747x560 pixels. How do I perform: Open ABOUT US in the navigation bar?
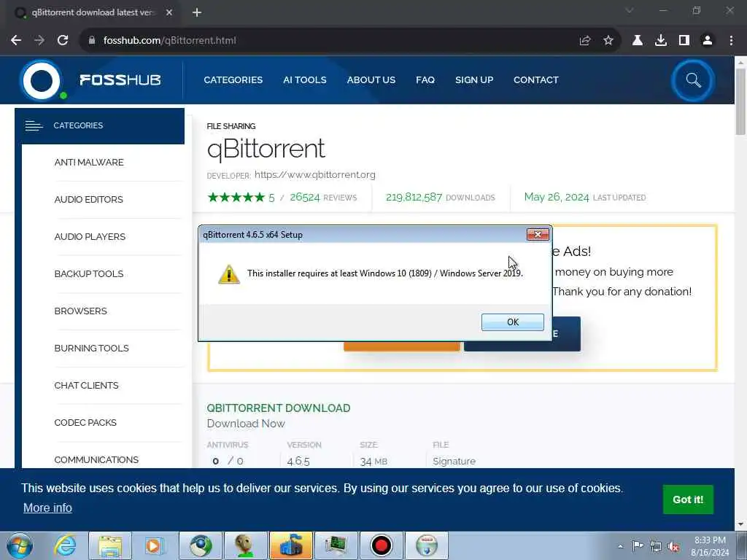click(x=371, y=80)
